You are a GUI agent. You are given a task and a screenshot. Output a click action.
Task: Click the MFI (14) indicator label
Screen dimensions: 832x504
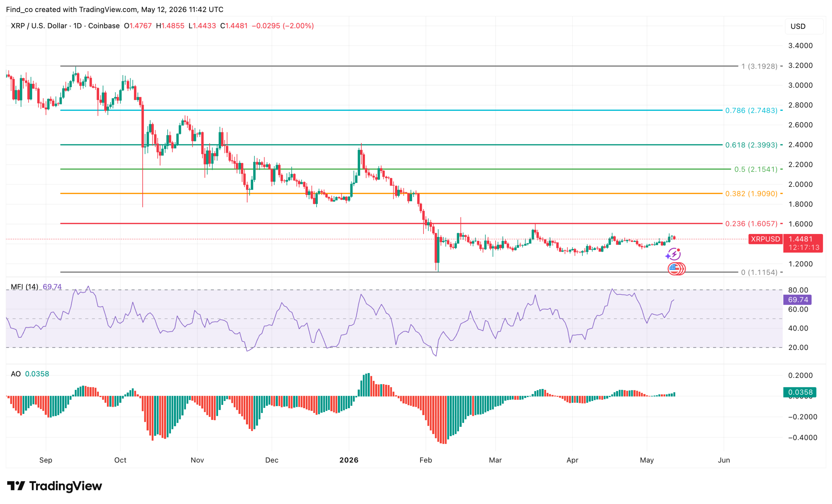[24, 287]
